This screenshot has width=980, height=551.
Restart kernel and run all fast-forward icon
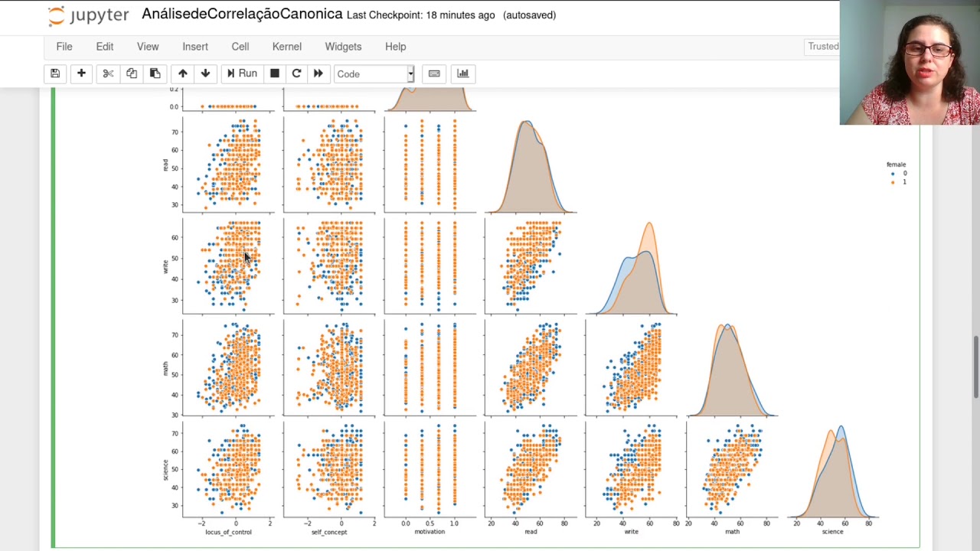318,73
